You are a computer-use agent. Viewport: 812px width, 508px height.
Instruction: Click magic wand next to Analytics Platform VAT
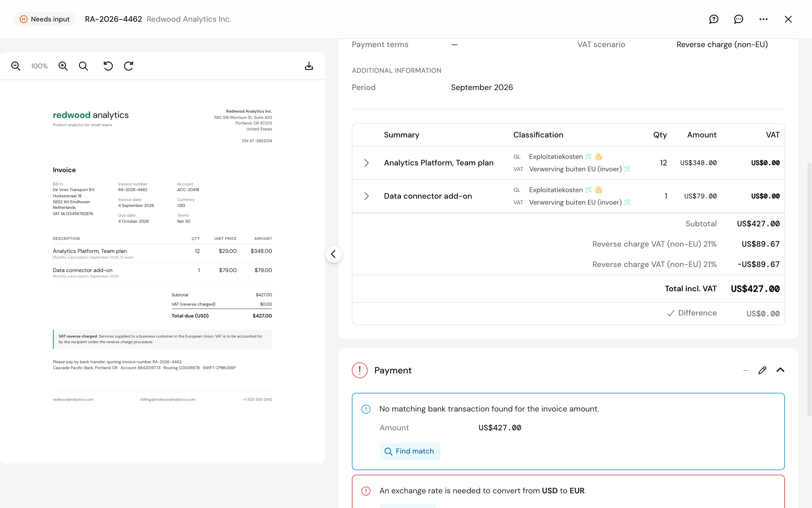[627, 169]
